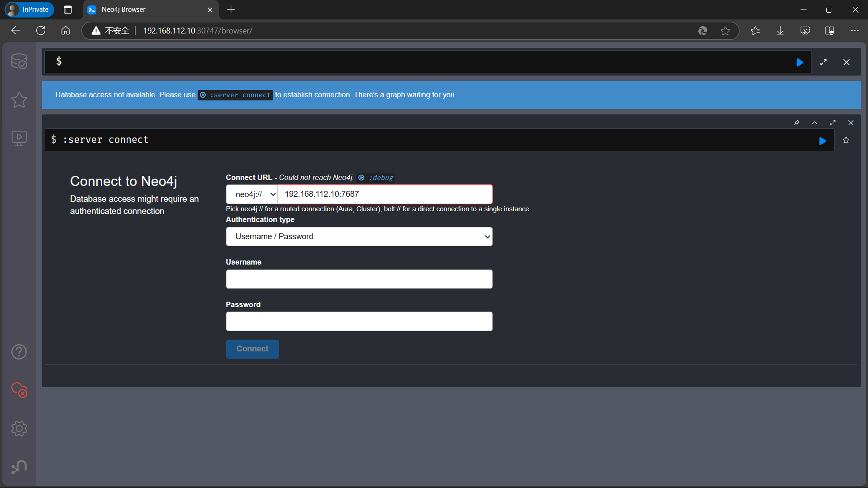
Task: Select the Neo4j Browser tab
Action: 150,9
